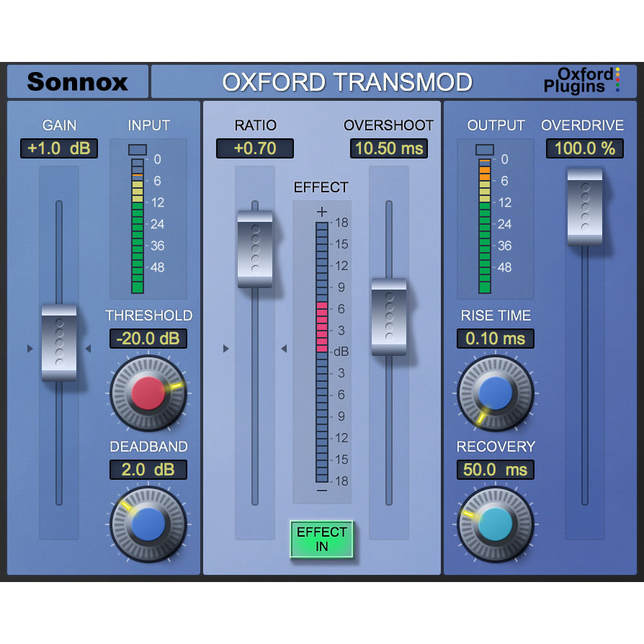Click the Rise Time knob
The width and height of the screenshot is (644, 644).
point(495,393)
